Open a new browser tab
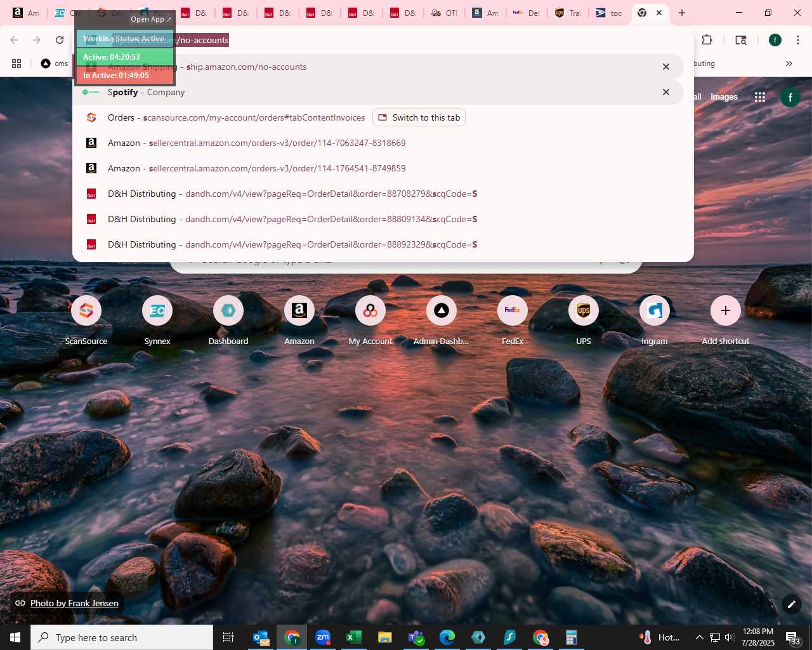Screen dimensions: 812x650 point(682,13)
